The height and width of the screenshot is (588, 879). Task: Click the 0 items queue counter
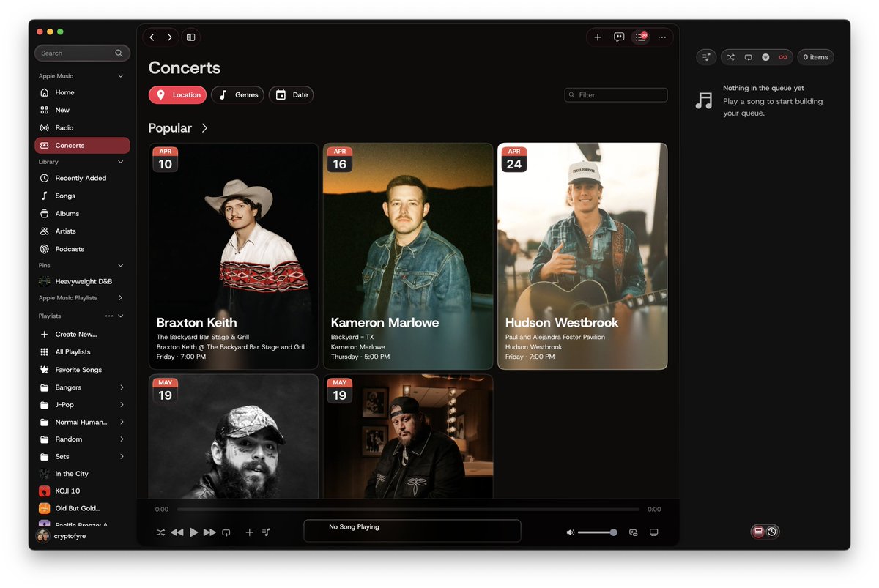click(x=815, y=57)
